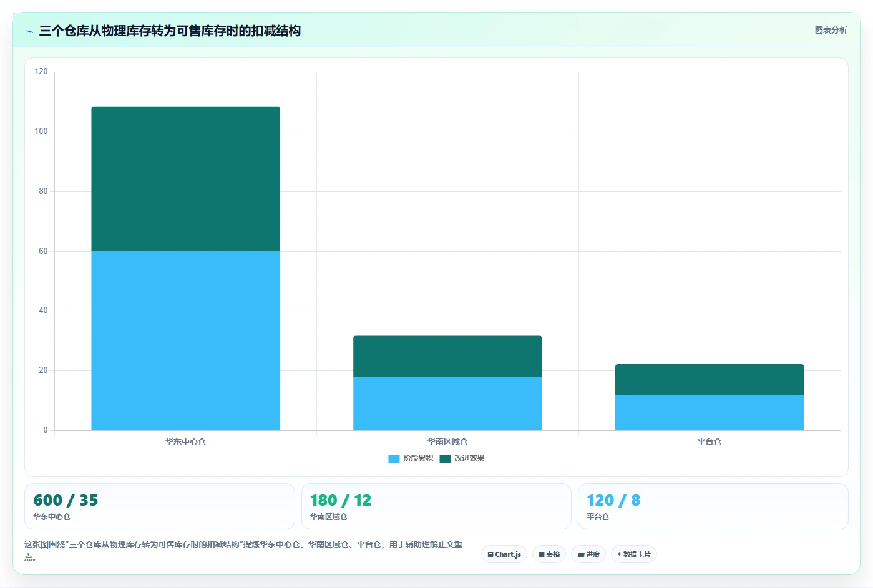This screenshot has width=873, height=588.
Task: Click the 改进效果 legend label
Action: click(x=469, y=458)
